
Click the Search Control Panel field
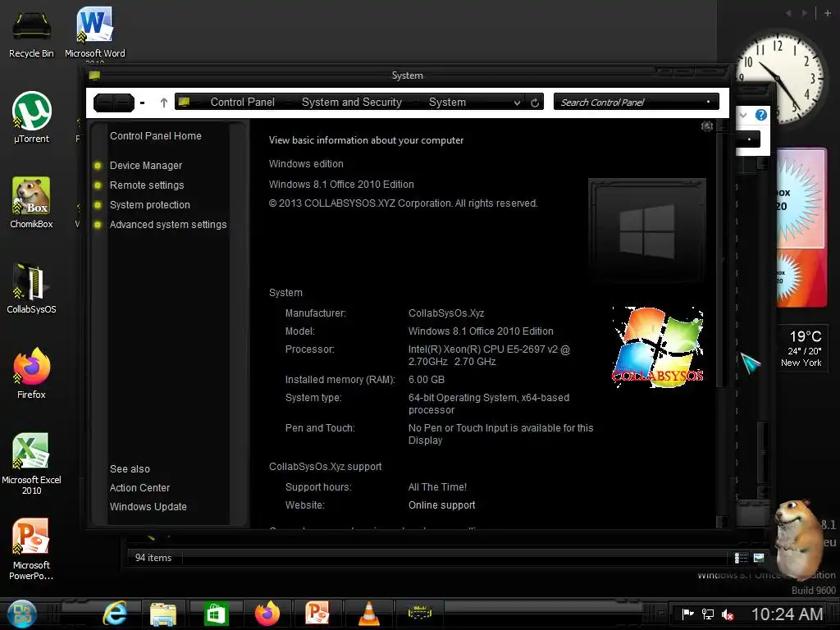tap(636, 102)
